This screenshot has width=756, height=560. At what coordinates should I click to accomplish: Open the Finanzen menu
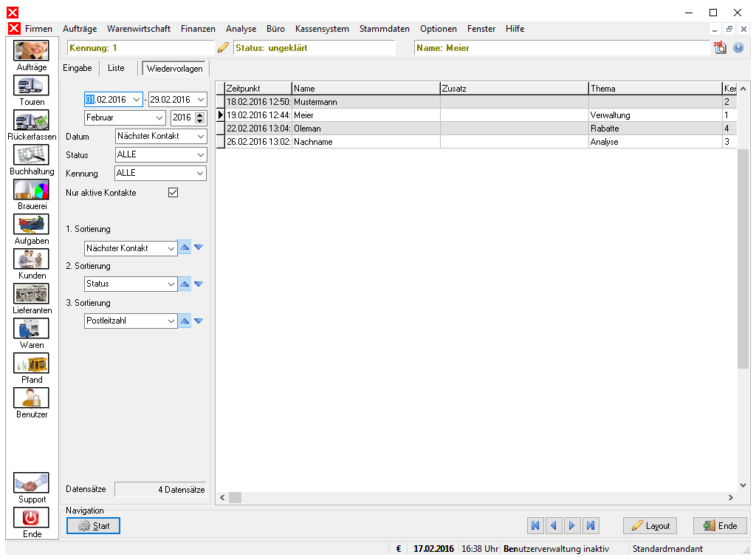pos(198,29)
